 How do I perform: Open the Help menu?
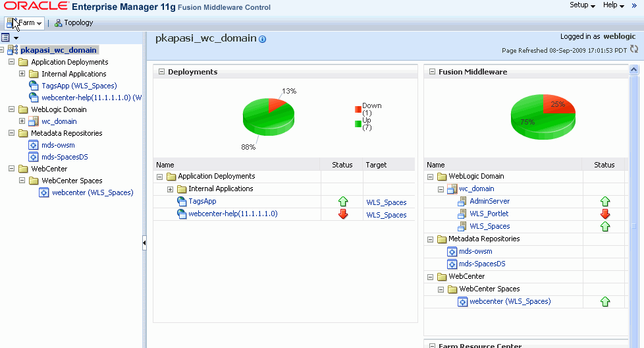(613, 5)
